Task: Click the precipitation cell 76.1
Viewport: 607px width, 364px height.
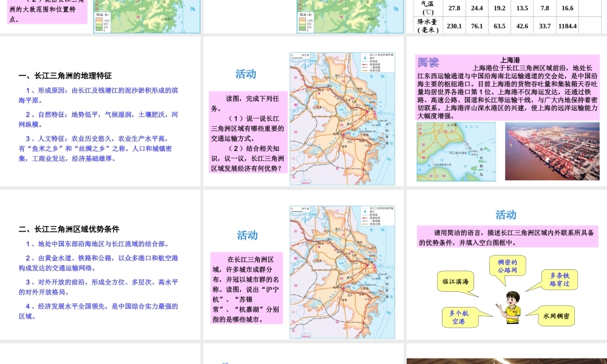Action: [x=477, y=25]
